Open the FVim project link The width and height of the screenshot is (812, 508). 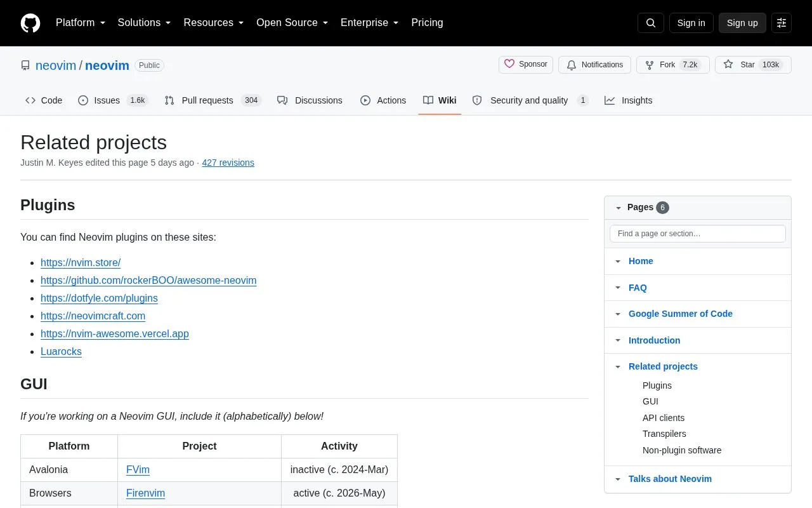pos(138,470)
